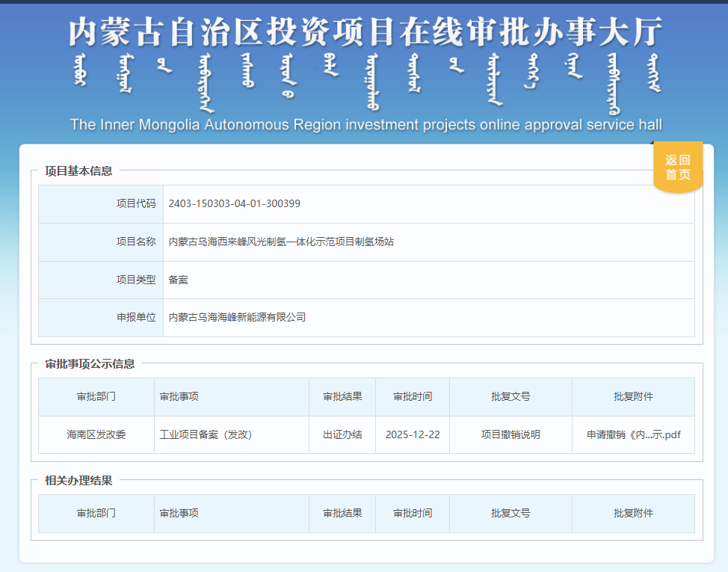Click the 项目基本信息 section heading
This screenshot has height=572, width=728.
[78, 171]
